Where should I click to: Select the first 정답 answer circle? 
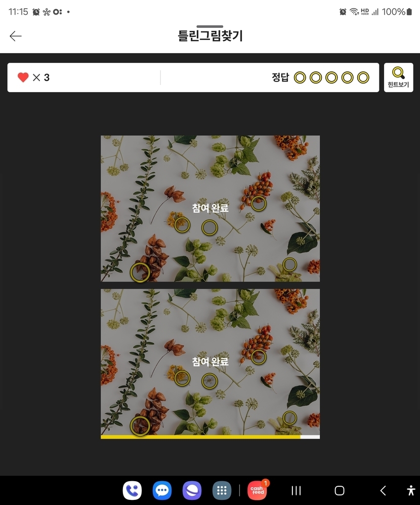coord(300,77)
